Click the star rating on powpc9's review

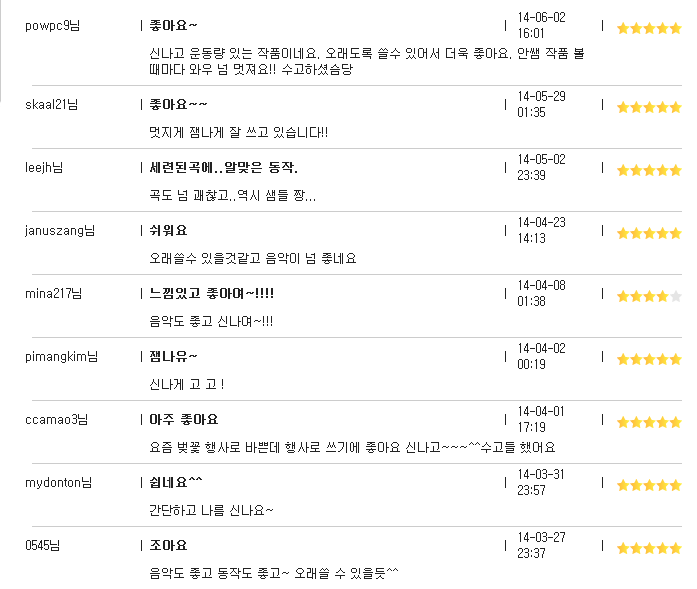[649, 28]
